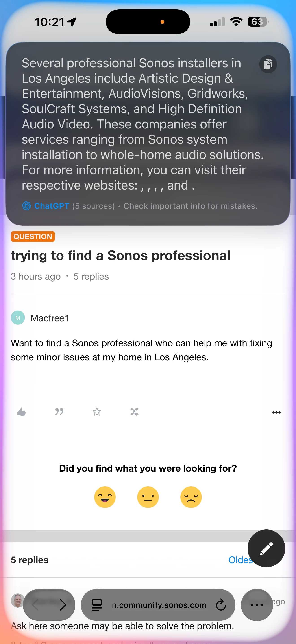
Task: Open the post's three-dot options menu
Action: pos(276,412)
